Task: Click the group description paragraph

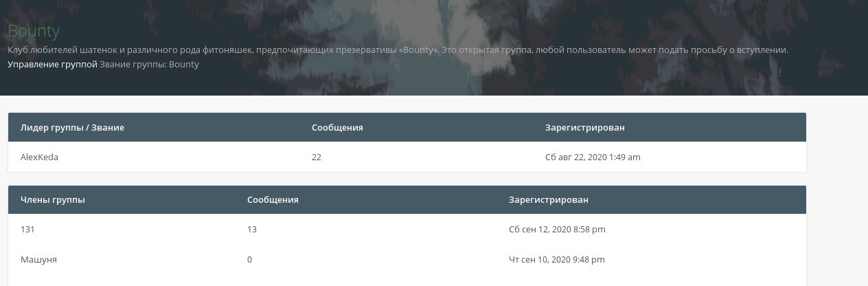Action: point(398,50)
